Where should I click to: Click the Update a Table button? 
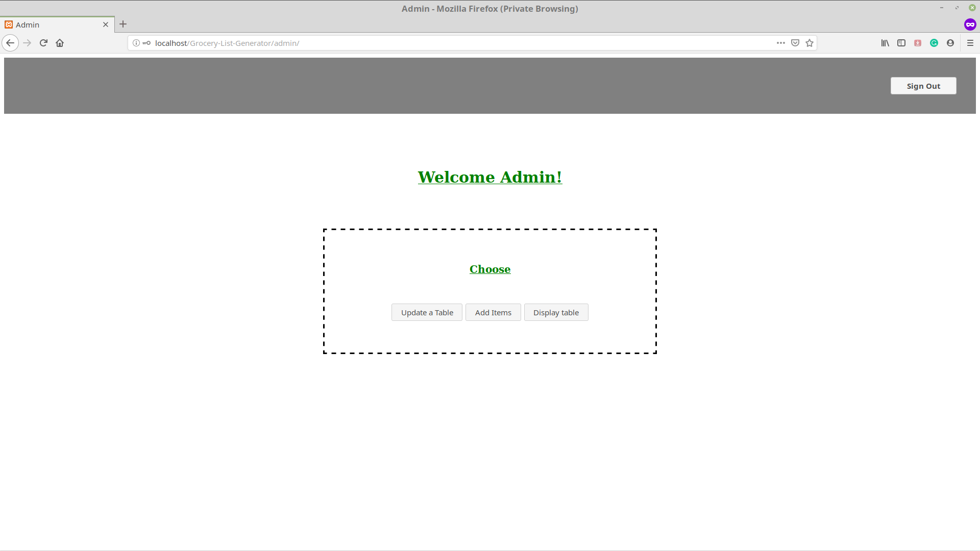[x=427, y=312]
